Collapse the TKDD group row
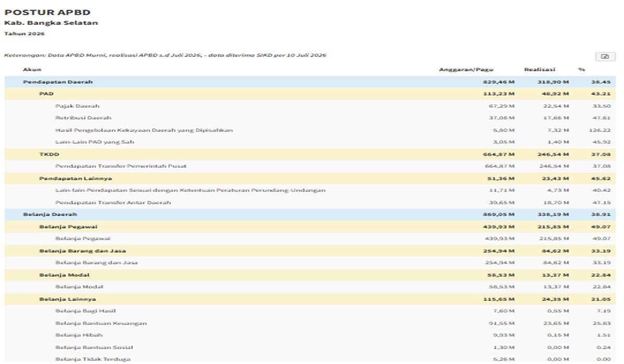The height and width of the screenshot is (364, 624). pyautogui.click(x=310, y=154)
